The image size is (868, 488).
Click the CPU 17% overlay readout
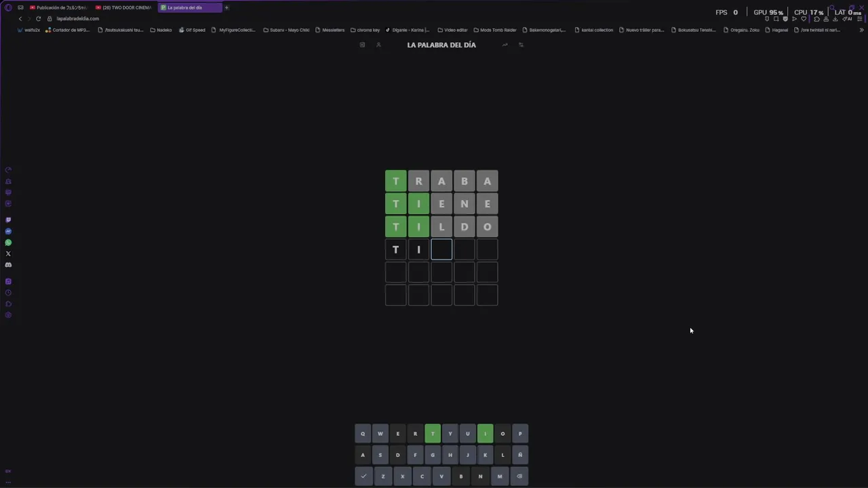coord(809,12)
